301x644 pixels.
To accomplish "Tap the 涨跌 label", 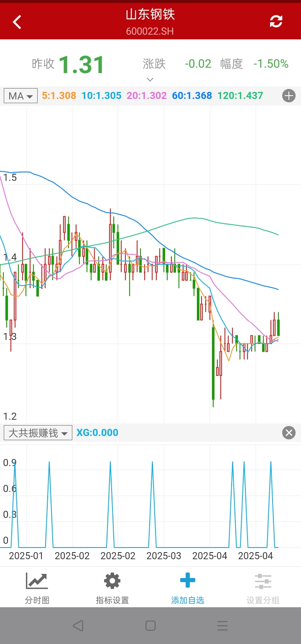I will point(154,64).
